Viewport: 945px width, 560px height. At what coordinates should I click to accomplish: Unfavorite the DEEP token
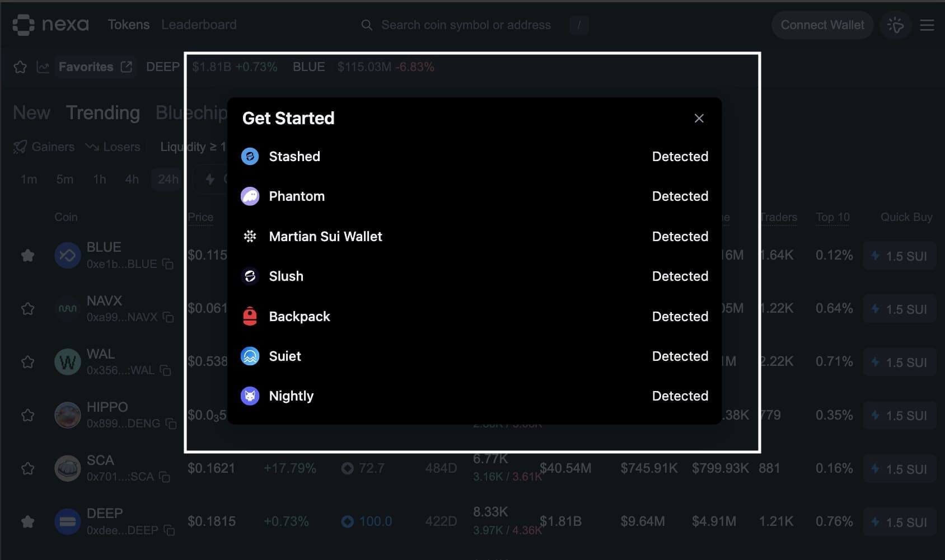[27, 521]
